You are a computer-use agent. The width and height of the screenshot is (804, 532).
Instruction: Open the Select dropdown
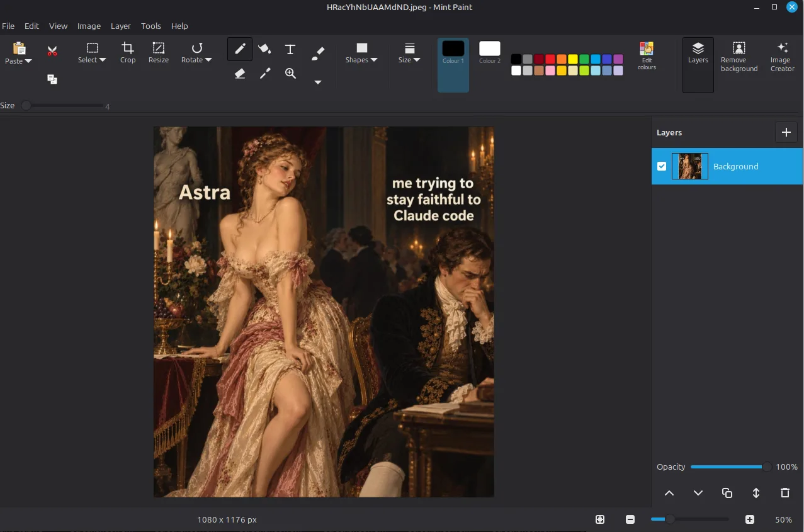point(92,52)
